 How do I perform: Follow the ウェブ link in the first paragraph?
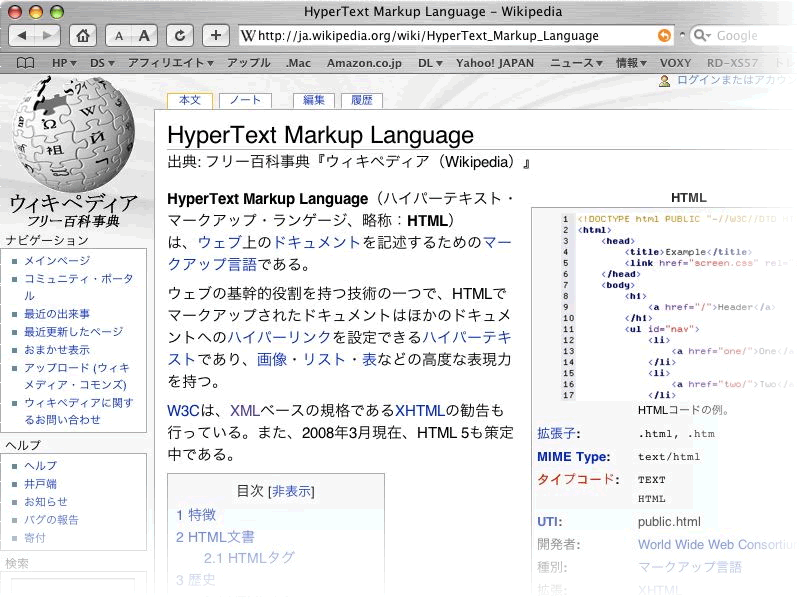(219, 242)
